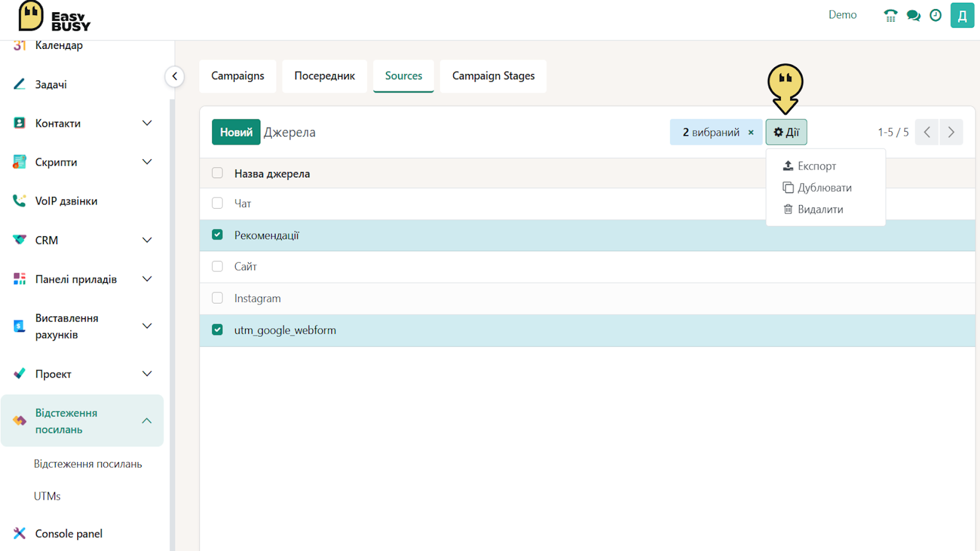Sort by Назва джерела column header

272,174
